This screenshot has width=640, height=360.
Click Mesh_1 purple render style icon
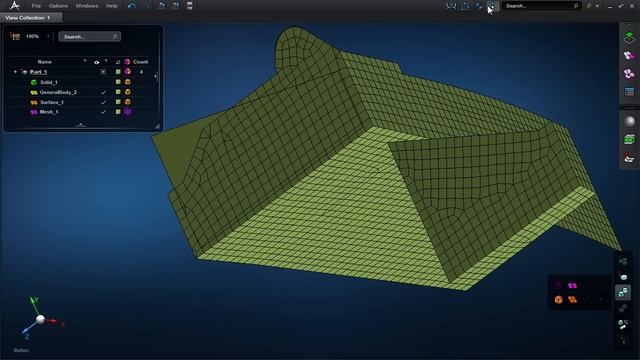point(128,112)
